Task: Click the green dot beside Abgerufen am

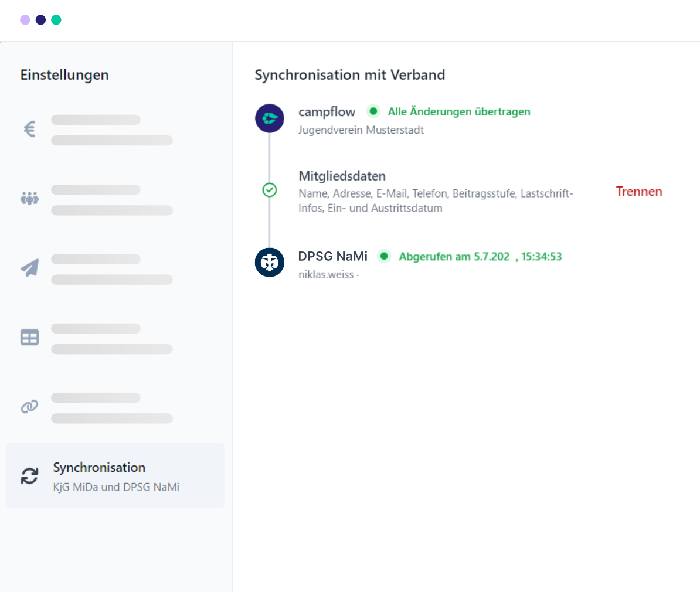Action: pos(384,256)
